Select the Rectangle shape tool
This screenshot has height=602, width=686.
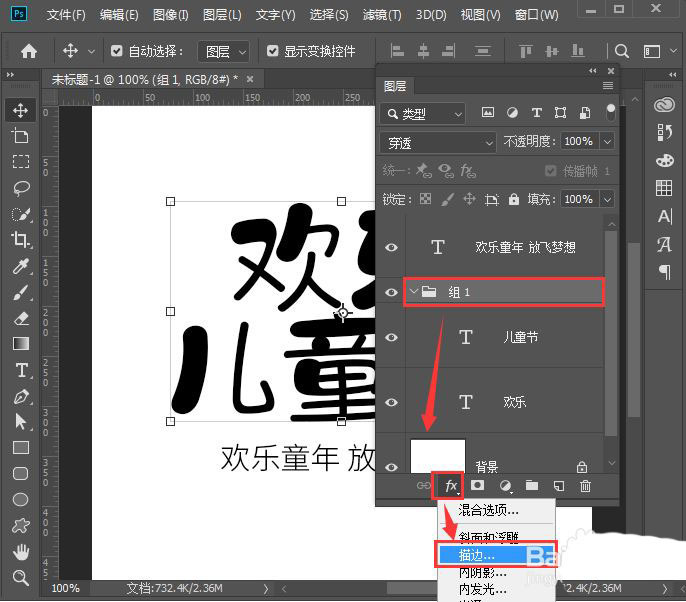click(x=20, y=448)
